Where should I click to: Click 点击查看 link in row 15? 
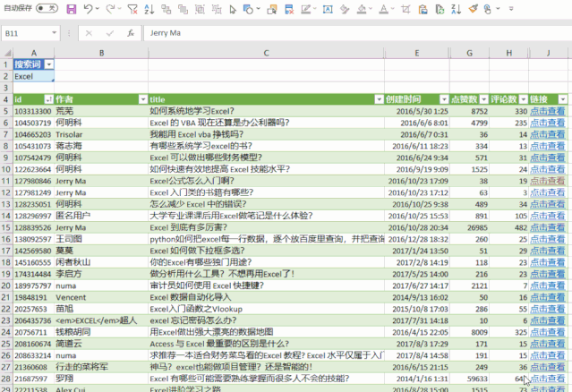(x=547, y=227)
